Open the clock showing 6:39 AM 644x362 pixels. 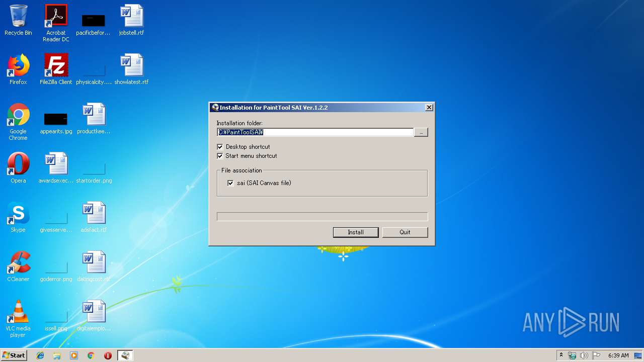[618, 355]
